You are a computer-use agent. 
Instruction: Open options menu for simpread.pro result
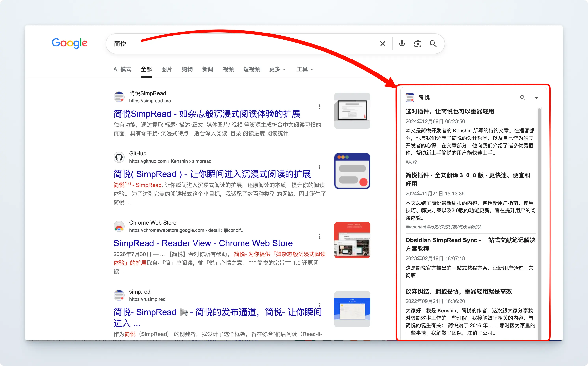pyautogui.click(x=320, y=107)
